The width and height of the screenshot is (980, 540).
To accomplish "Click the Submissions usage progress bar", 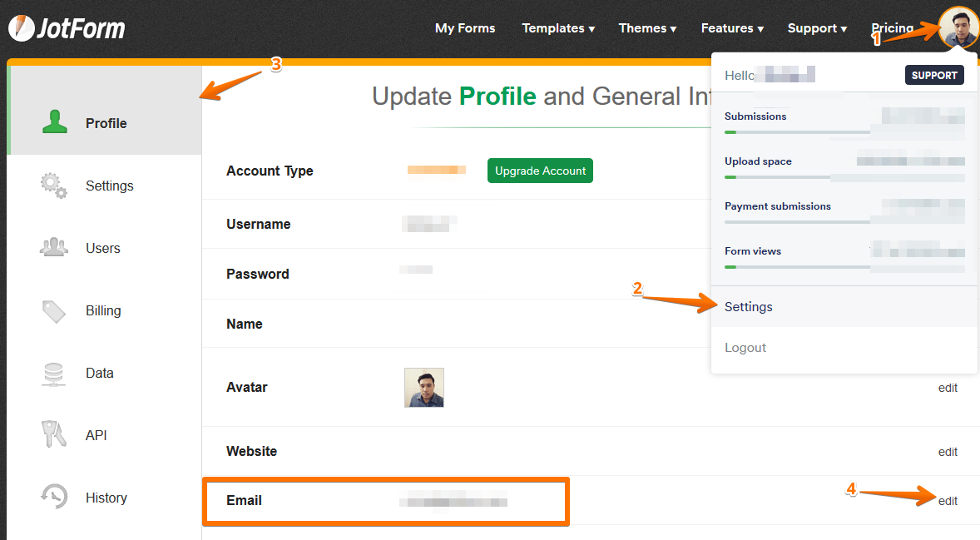I will coord(844,131).
